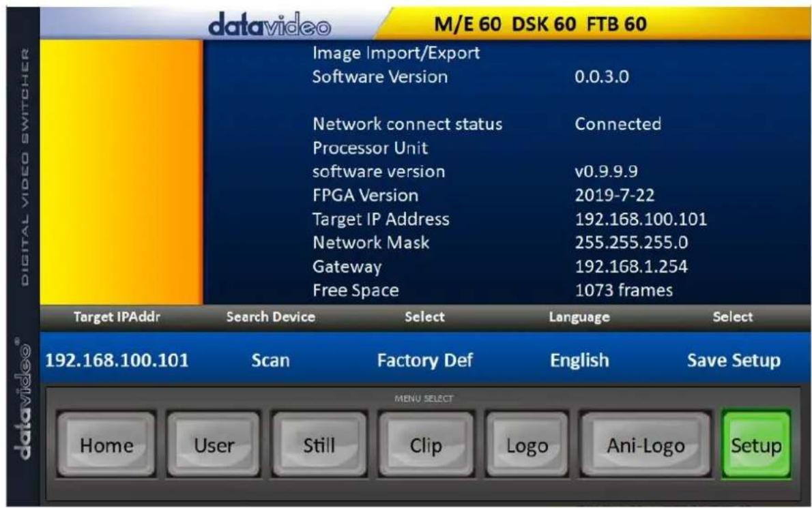Click the Network Mask label
This screenshot has height=508, width=812.
[371, 243]
